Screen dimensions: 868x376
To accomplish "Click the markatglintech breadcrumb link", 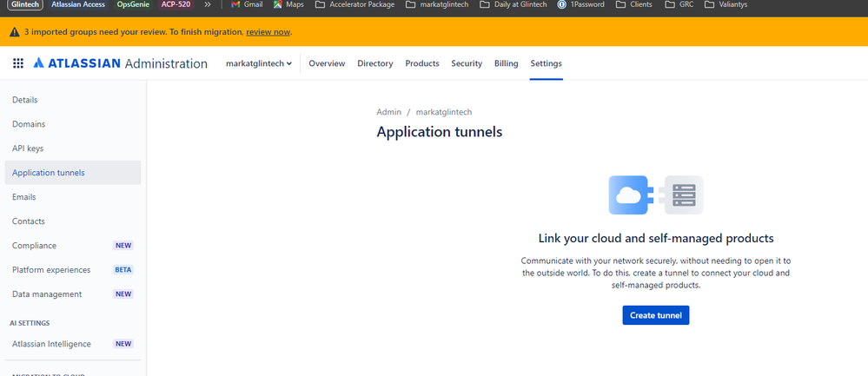I will 443,112.
